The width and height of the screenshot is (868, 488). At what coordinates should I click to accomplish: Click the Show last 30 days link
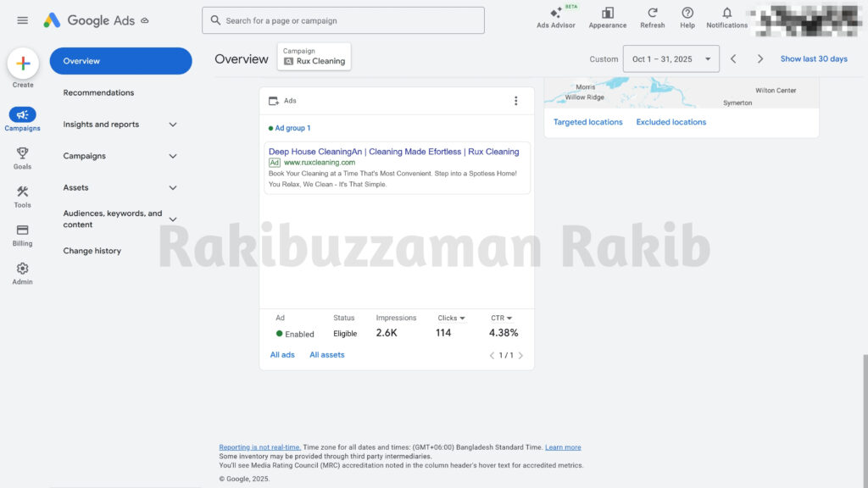coord(814,58)
